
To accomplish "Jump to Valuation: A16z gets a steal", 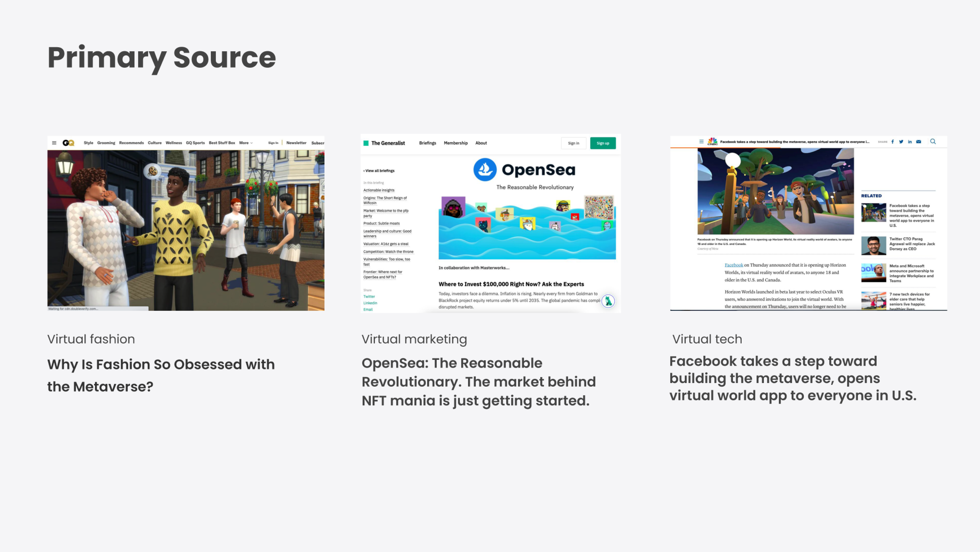I will point(386,244).
